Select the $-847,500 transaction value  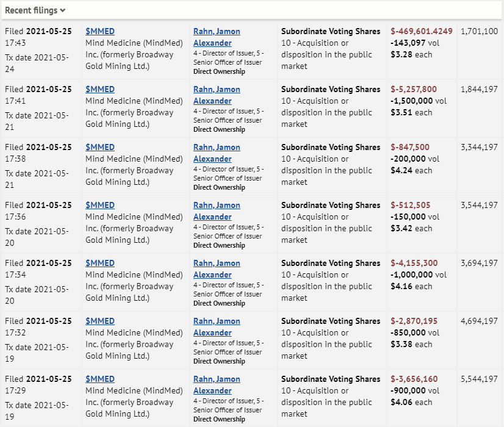pos(410,147)
